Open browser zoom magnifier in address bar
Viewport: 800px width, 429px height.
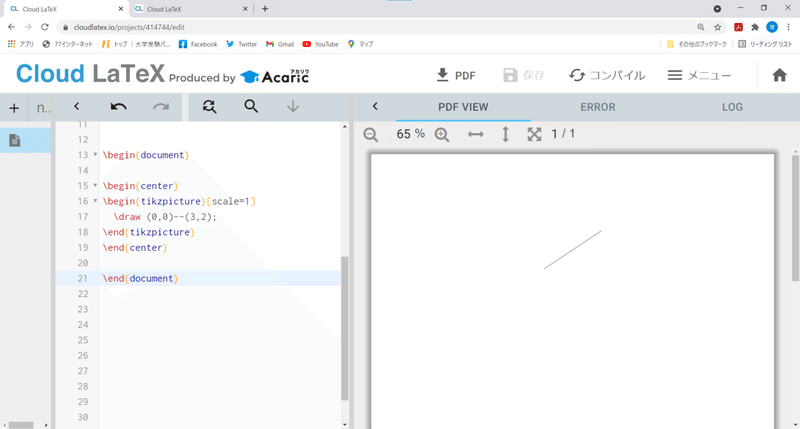click(x=701, y=27)
